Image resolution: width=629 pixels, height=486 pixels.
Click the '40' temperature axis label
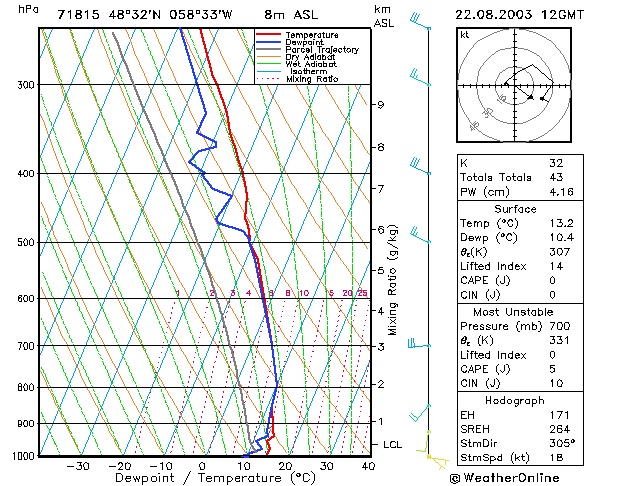[368, 466]
